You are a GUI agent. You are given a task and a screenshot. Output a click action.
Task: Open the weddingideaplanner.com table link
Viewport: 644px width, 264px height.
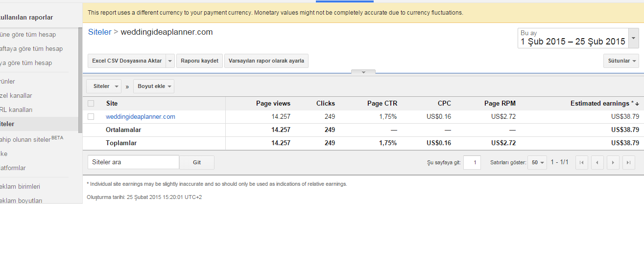pyautogui.click(x=141, y=116)
